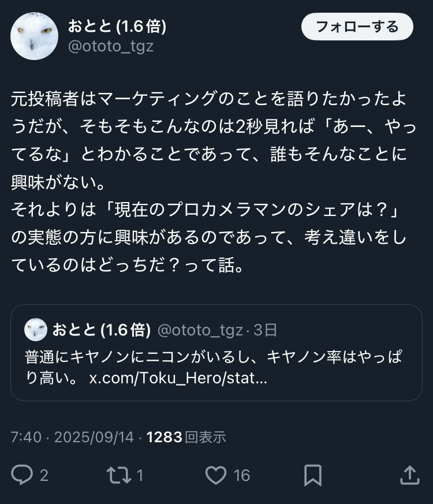
Task: Open the main owl profile avatar
Action: pyautogui.click(x=35, y=36)
